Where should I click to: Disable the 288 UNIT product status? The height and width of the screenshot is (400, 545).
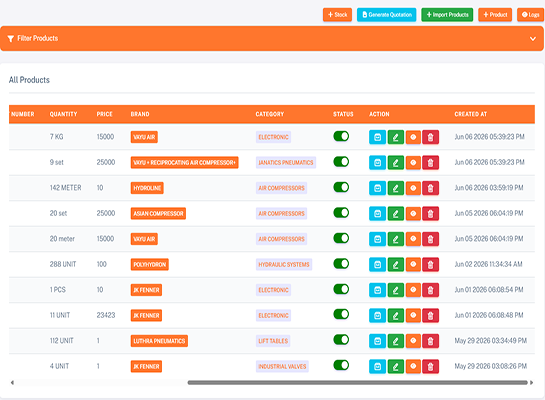tap(341, 264)
